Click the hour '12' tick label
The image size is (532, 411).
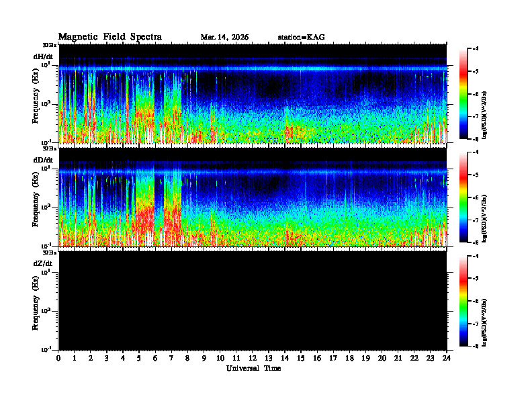pos(253,359)
